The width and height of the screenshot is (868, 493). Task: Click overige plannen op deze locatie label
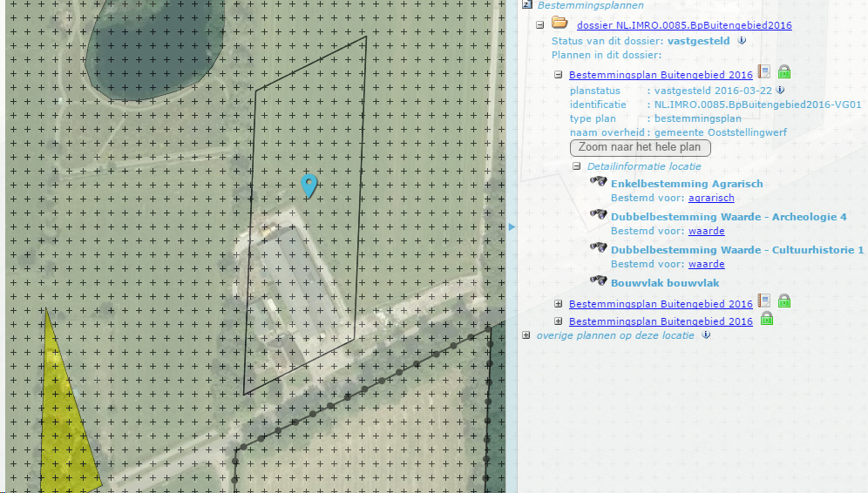pyautogui.click(x=615, y=335)
